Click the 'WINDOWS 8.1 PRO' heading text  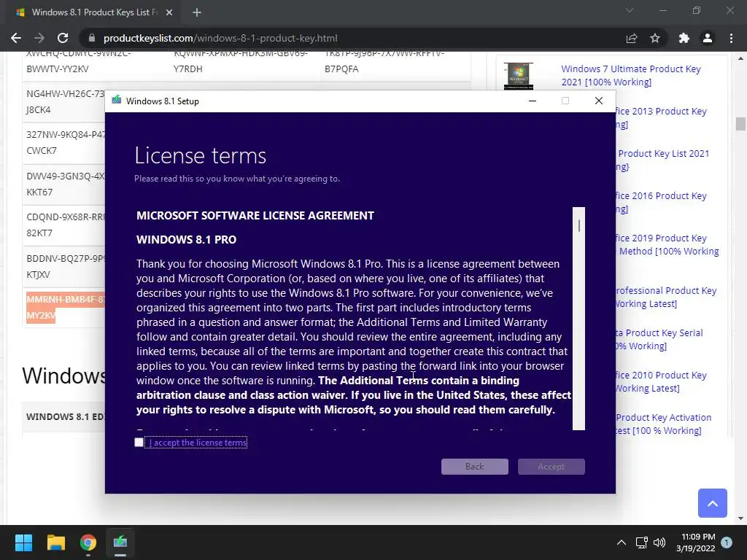tap(186, 239)
